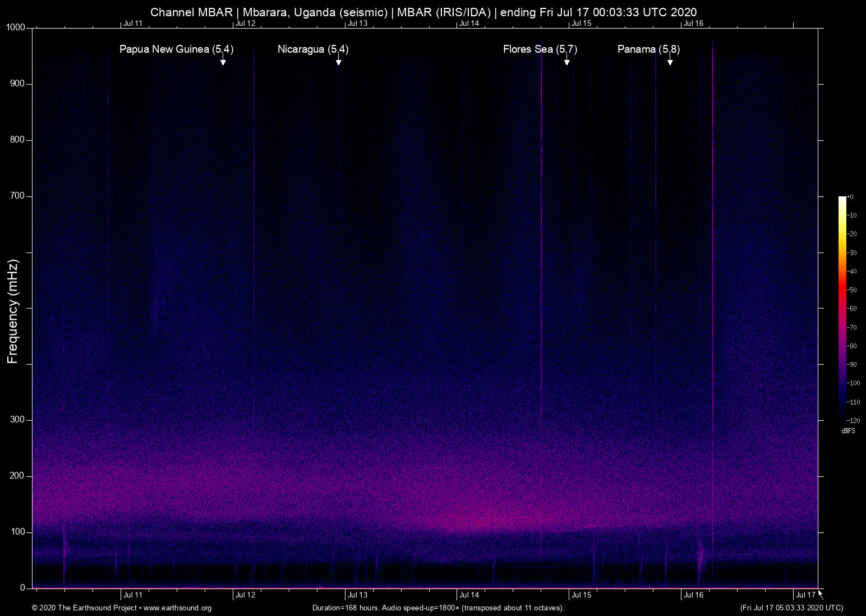Screen dimensions: 866x616
Task: Click the arrow beneath Flores Sea (5.7)
Action: pyautogui.click(x=566, y=60)
